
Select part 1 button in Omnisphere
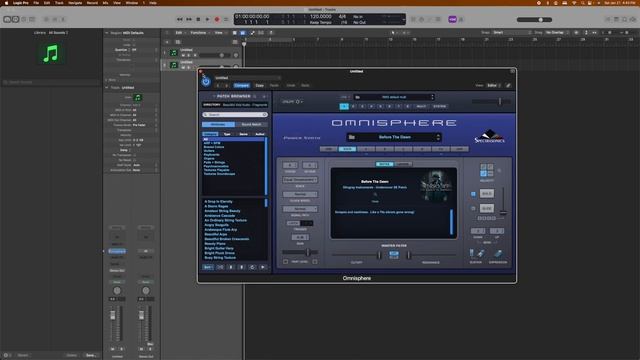(344, 106)
